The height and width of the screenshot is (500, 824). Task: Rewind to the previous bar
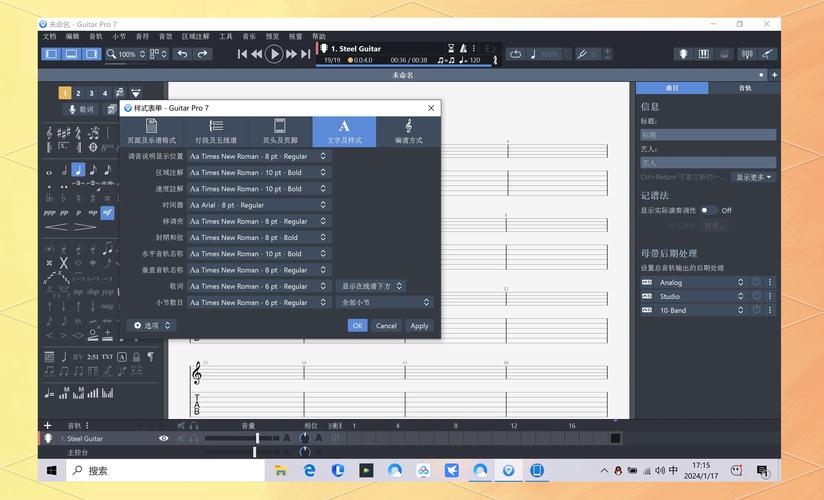tap(256, 54)
